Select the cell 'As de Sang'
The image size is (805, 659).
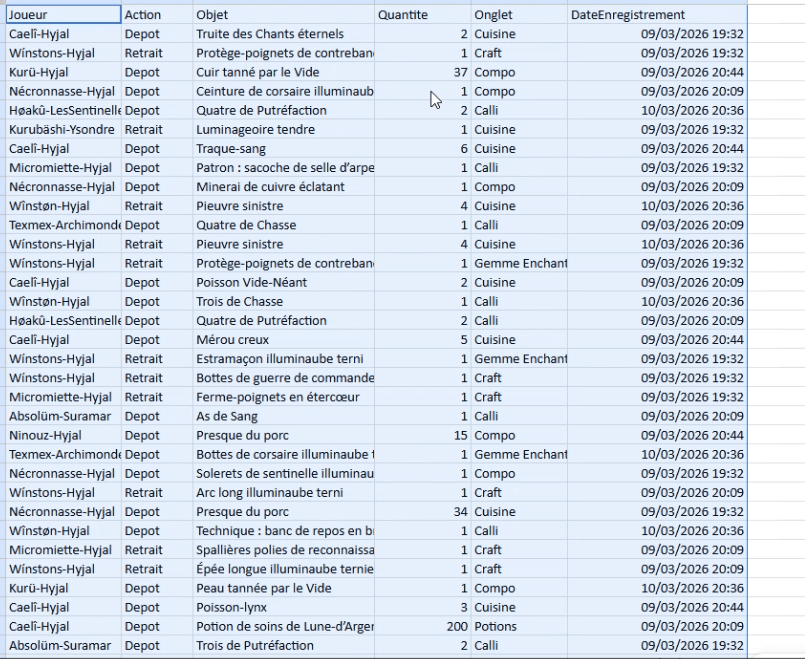(x=284, y=416)
